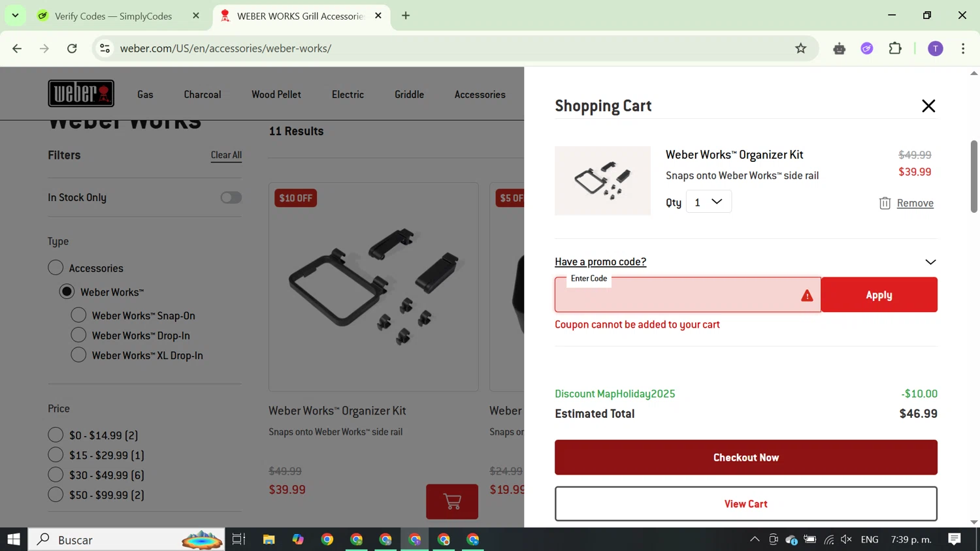Open the Qty quantity dropdown
The image size is (980, 551).
pyautogui.click(x=708, y=202)
